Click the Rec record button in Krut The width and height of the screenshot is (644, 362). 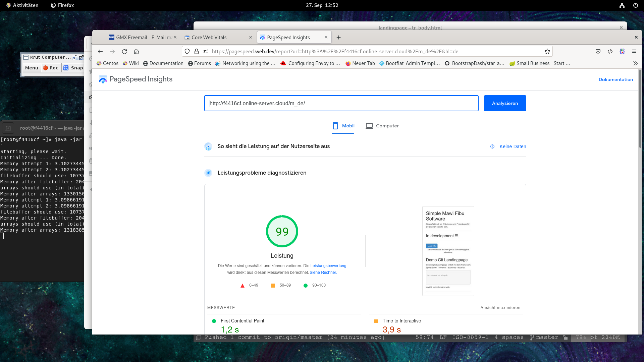point(51,68)
